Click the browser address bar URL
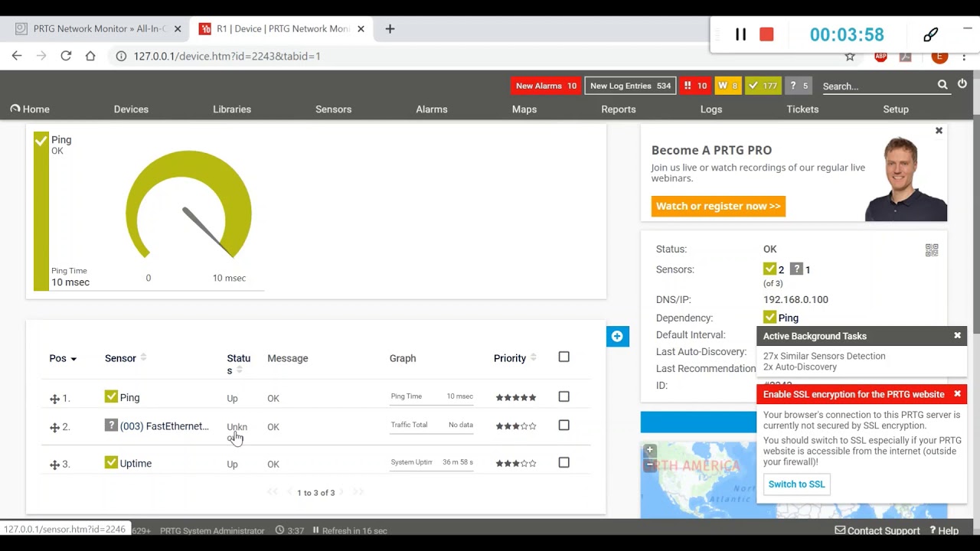This screenshot has width=980, height=551. tap(227, 56)
